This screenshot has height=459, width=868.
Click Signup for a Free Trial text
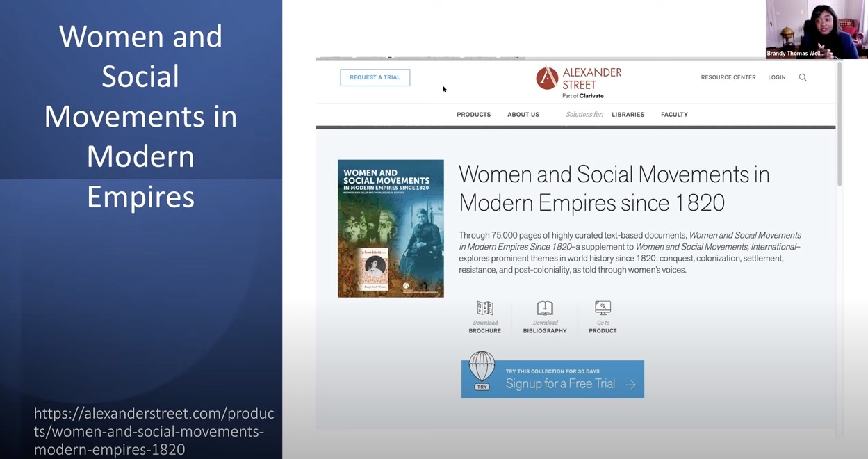coord(560,384)
